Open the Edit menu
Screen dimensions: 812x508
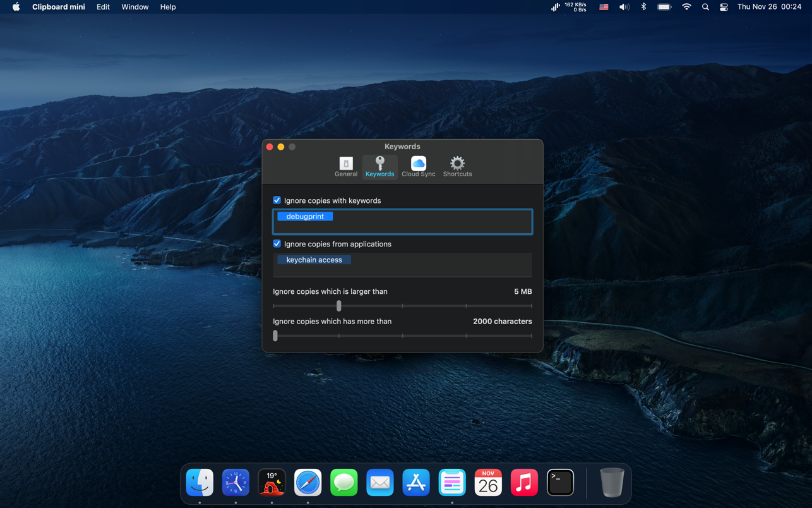pos(103,7)
